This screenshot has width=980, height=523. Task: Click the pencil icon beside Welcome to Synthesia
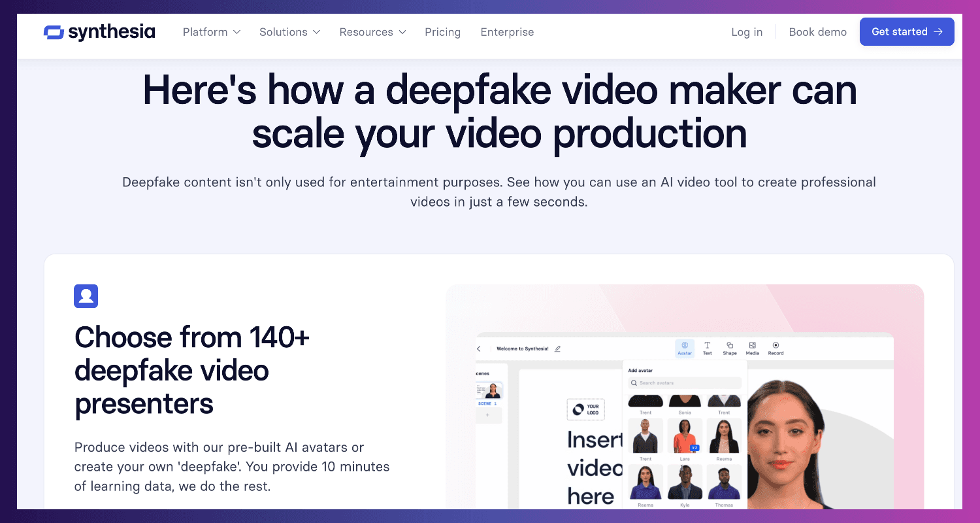[557, 349]
